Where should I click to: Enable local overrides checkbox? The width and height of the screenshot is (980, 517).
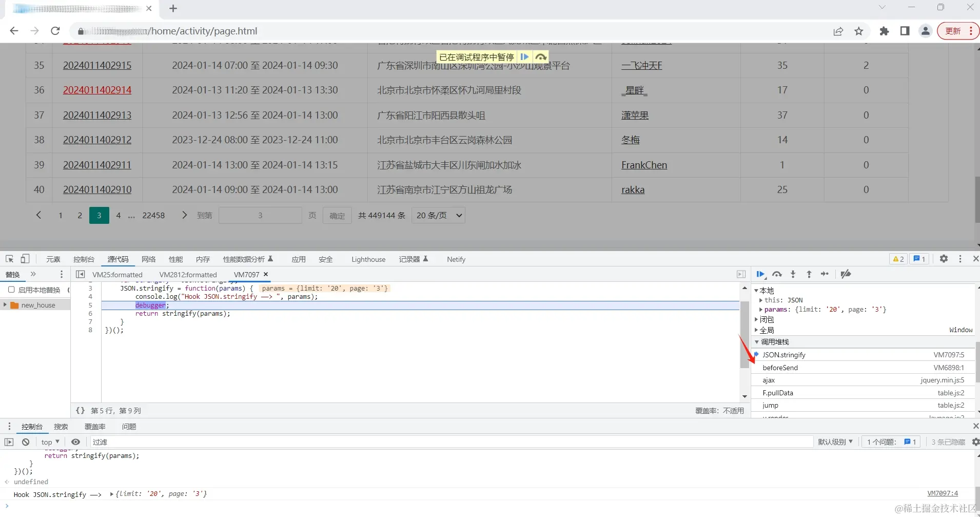(11, 290)
